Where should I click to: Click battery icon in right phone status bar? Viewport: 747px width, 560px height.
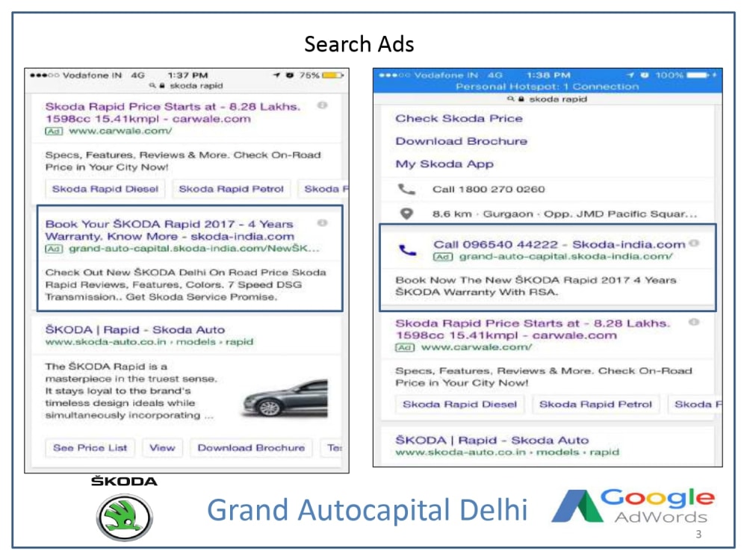pos(698,75)
